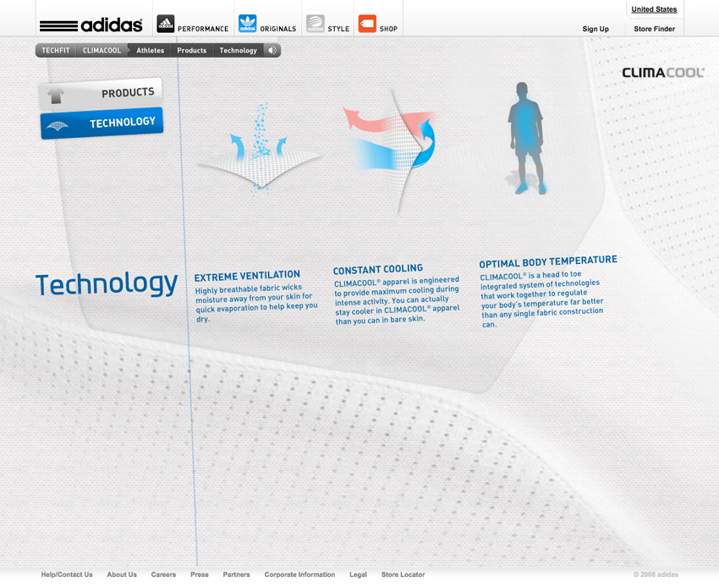
Task: Click the Help/Contact Us footer link
Action: pyautogui.click(x=67, y=574)
